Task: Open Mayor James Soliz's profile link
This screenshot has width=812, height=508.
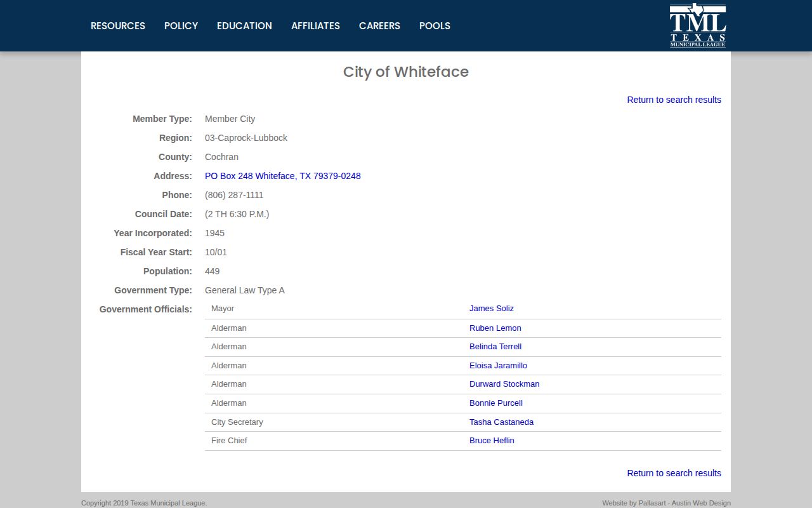Action: [x=492, y=309]
